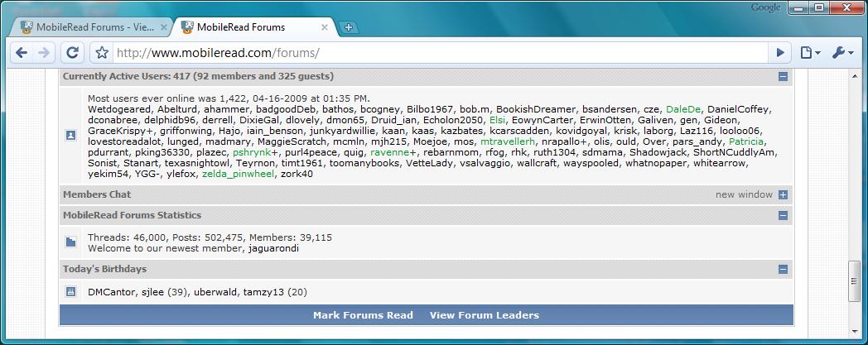
Task: Open user pshrynk's profile
Action: (252, 152)
